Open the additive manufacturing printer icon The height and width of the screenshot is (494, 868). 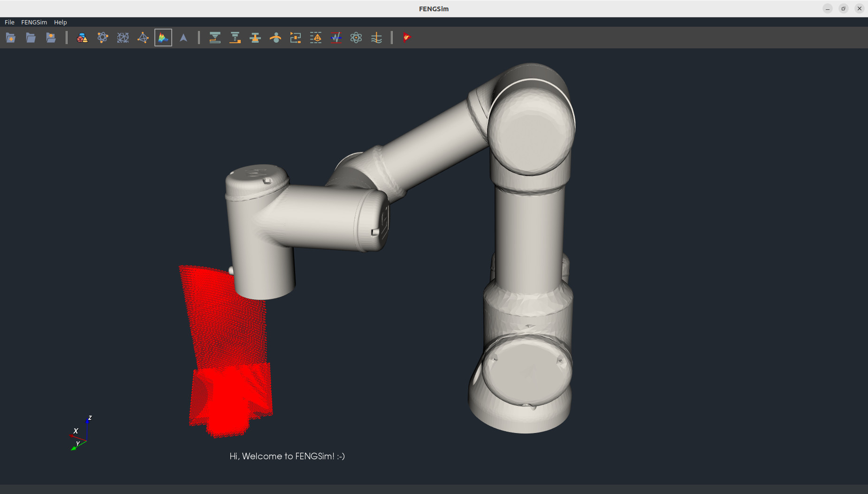pyautogui.click(x=215, y=38)
